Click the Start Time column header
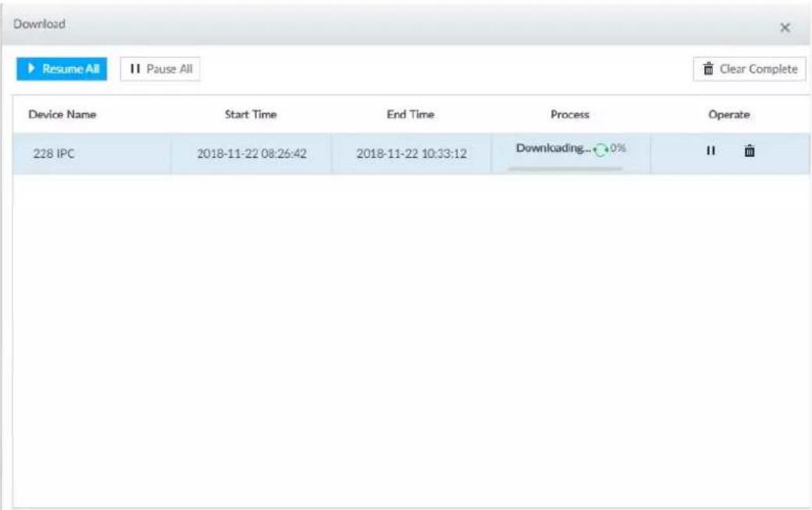The width and height of the screenshot is (812, 510). coord(251,115)
